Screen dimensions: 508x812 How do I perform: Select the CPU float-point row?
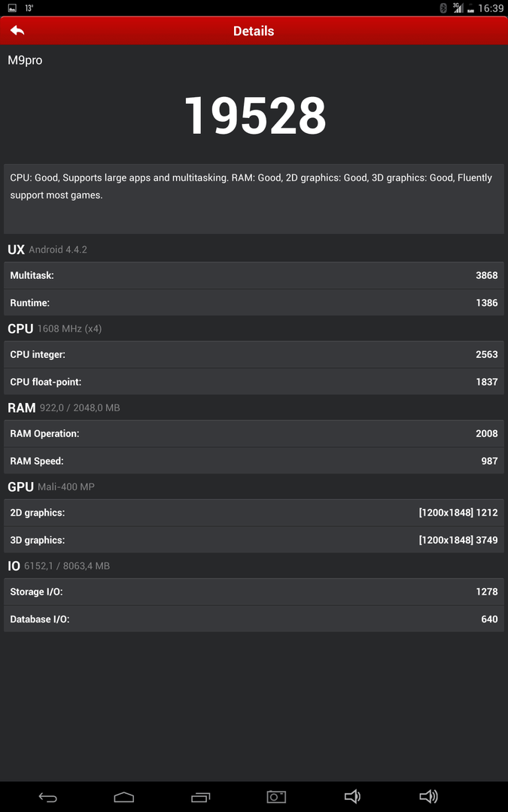click(x=254, y=382)
